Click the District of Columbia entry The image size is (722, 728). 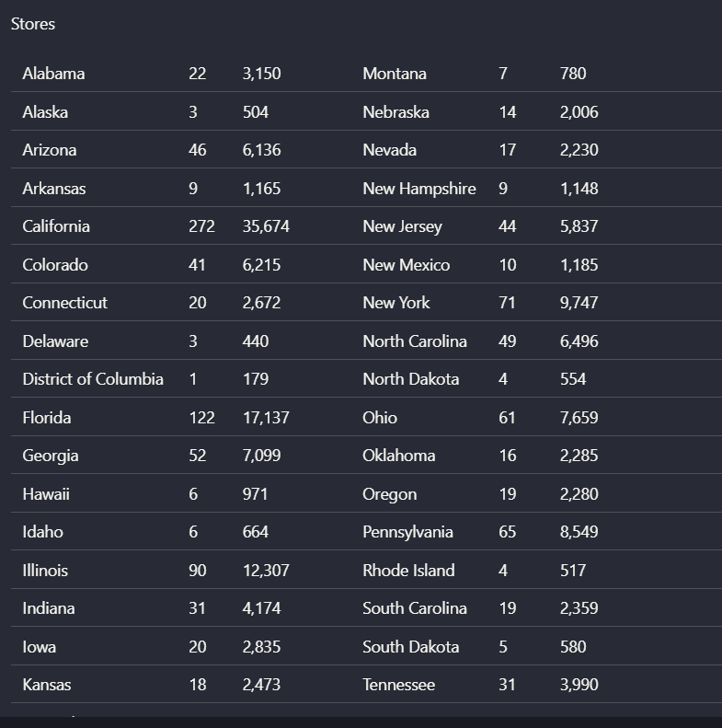(x=93, y=379)
